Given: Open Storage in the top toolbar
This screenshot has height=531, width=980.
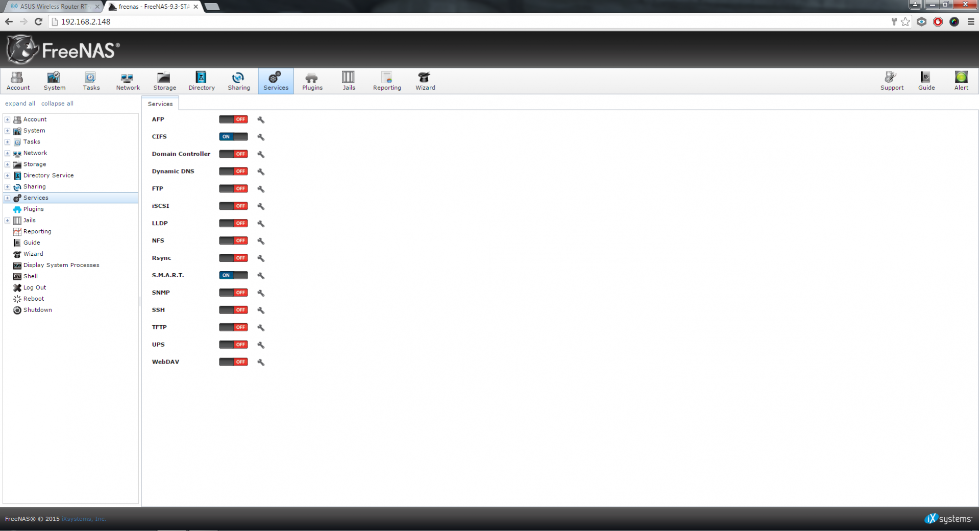Looking at the screenshot, I should (x=164, y=81).
